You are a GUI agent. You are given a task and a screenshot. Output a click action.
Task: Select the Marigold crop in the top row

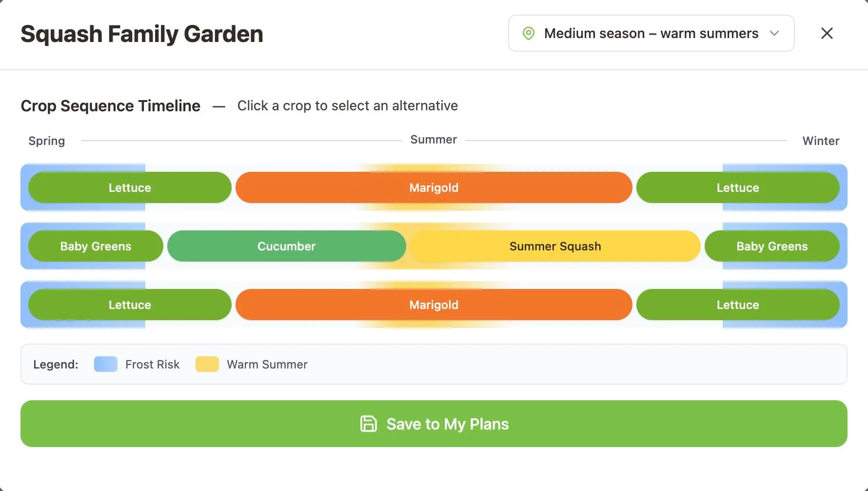coord(434,187)
